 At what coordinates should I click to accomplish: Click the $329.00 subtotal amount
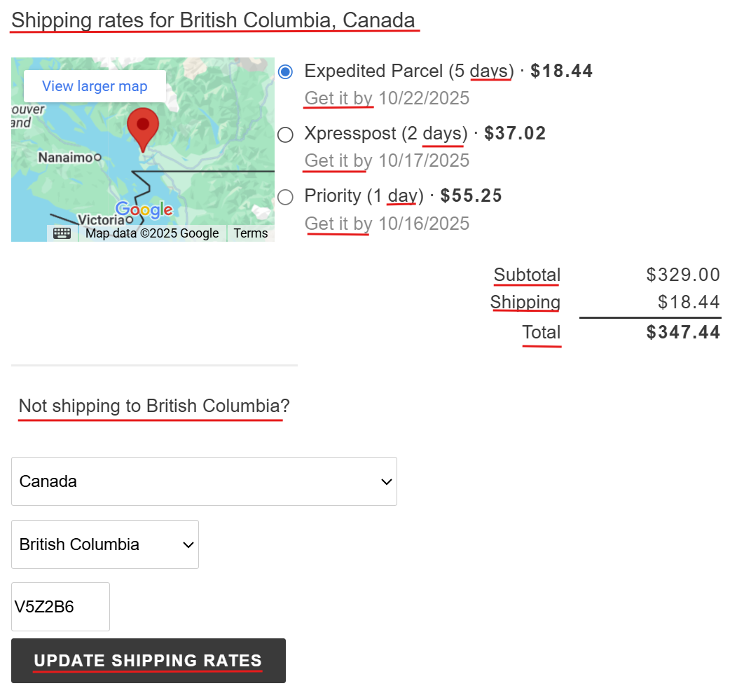tap(683, 275)
